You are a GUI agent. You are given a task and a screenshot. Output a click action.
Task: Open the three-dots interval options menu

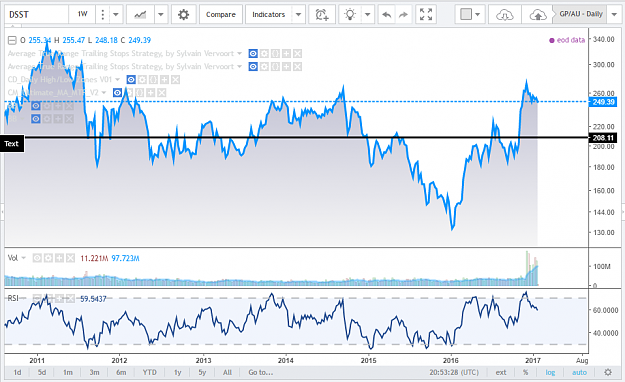tap(102, 15)
